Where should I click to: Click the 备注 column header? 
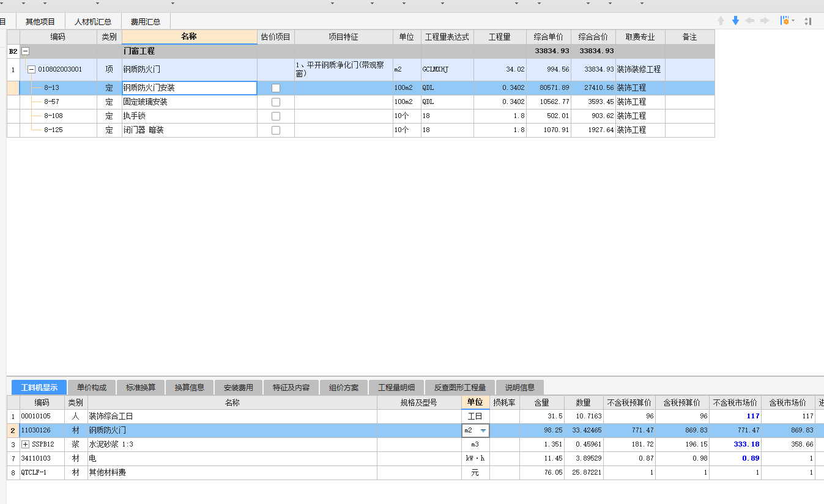(690, 37)
